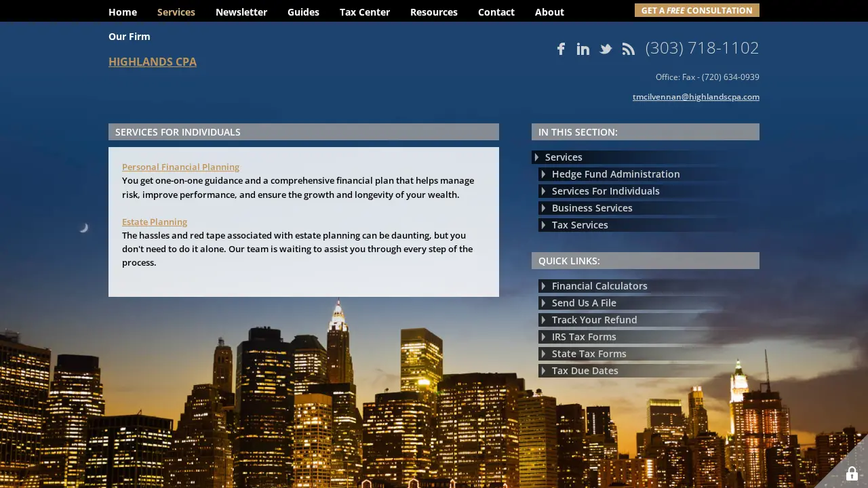868x488 pixels.
Task: Click the arrow beside Tax Due Dates
Action: coord(543,371)
